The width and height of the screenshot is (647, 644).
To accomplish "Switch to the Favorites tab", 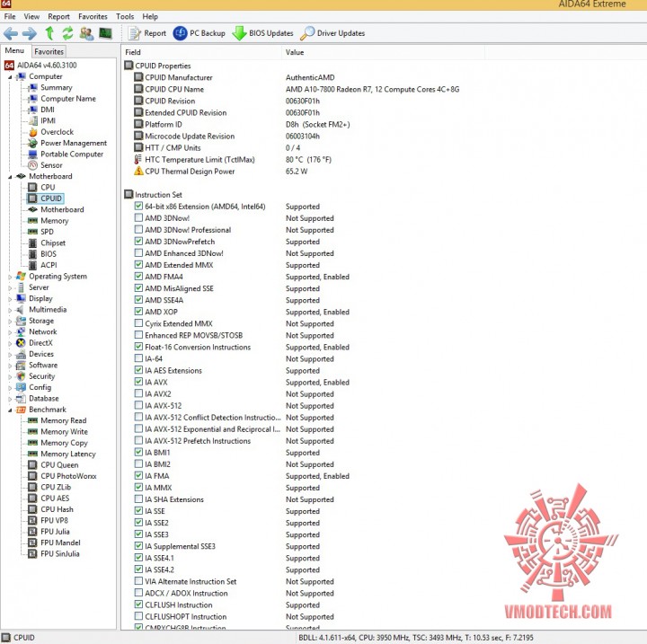I will tap(49, 51).
